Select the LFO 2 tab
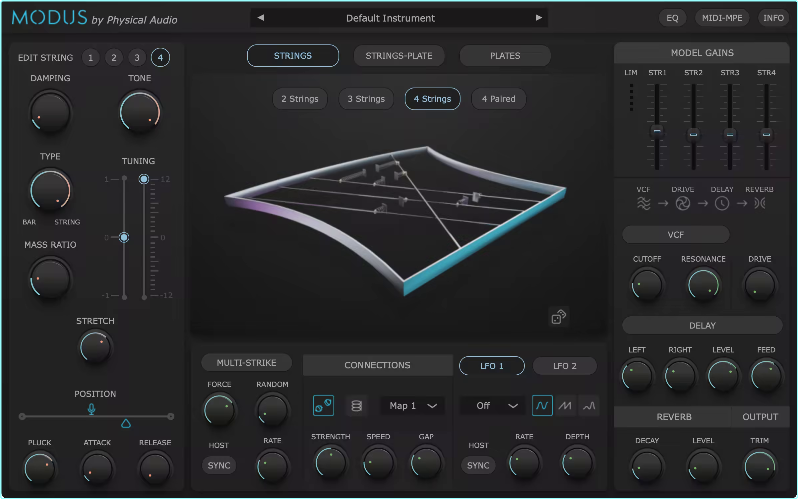Image resolution: width=798 pixels, height=499 pixels. [565, 366]
